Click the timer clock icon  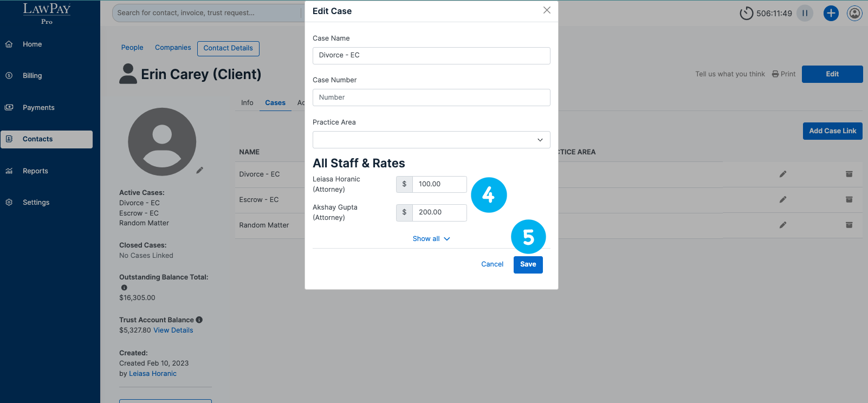[746, 13]
